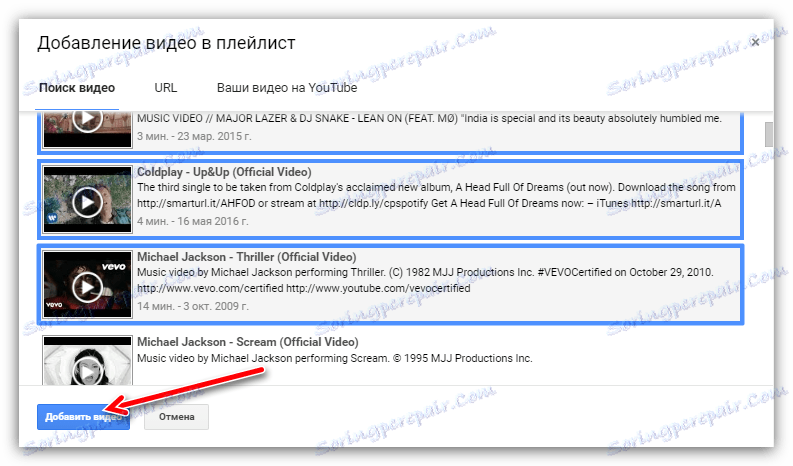This screenshot has width=793, height=466.
Task: Click the results list scrollbar thumb
Action: click(768, 134)
